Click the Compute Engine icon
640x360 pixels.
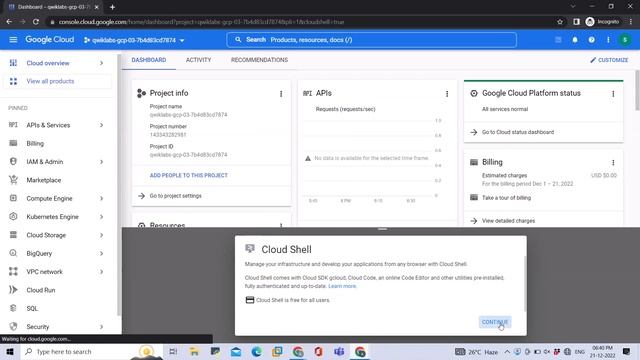point(13,198)
